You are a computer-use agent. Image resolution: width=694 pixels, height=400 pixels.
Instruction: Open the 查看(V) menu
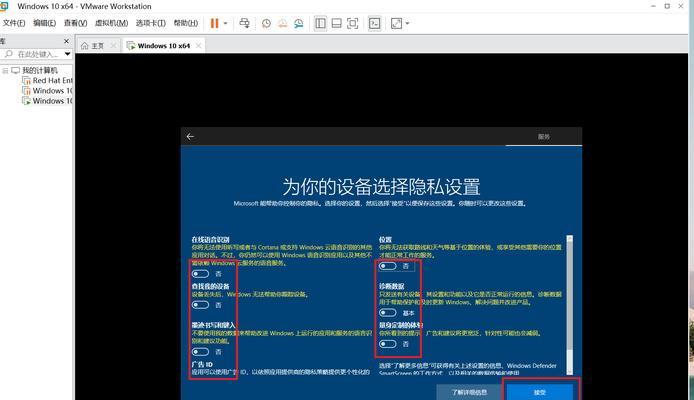pos(76,23)
